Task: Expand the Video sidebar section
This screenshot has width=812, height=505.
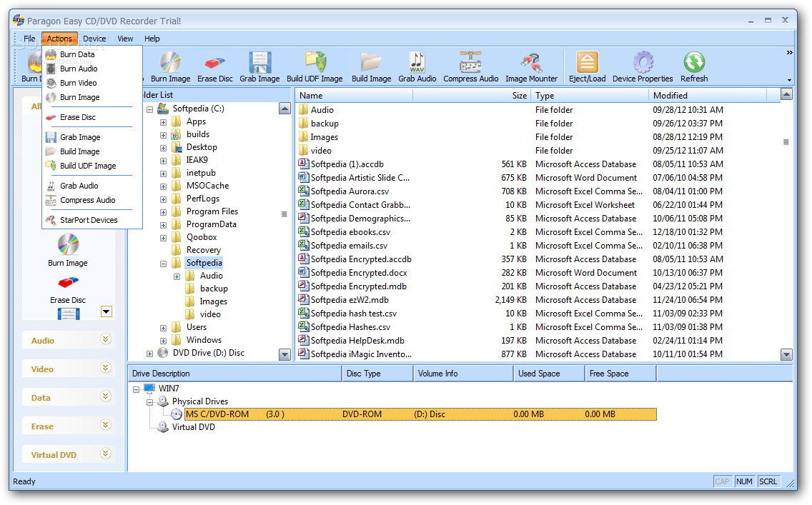Action: coord(106,368)
